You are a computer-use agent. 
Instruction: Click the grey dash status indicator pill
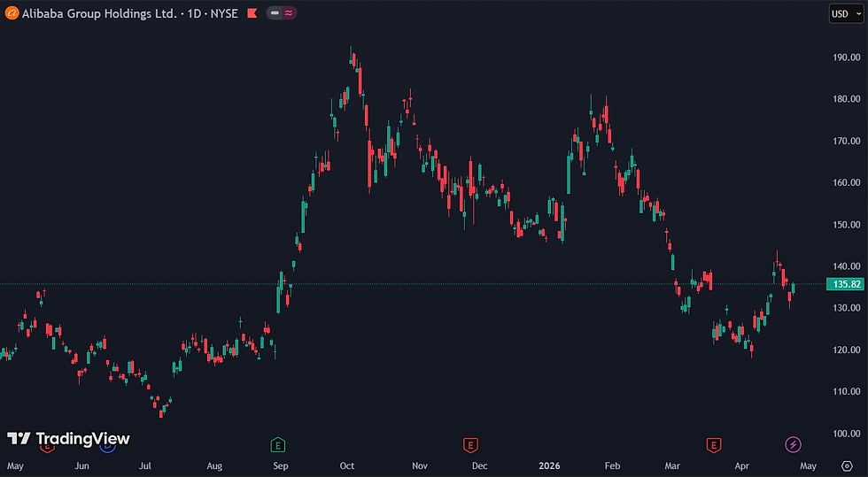275,12
